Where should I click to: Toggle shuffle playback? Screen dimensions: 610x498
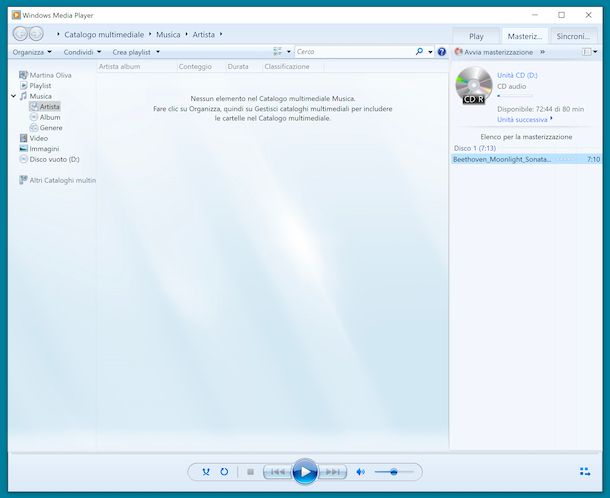click(206, 472)
